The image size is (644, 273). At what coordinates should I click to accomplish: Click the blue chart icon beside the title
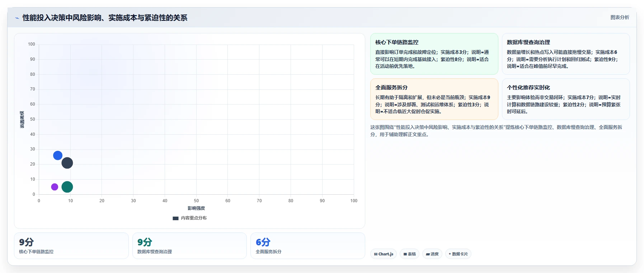17,18
